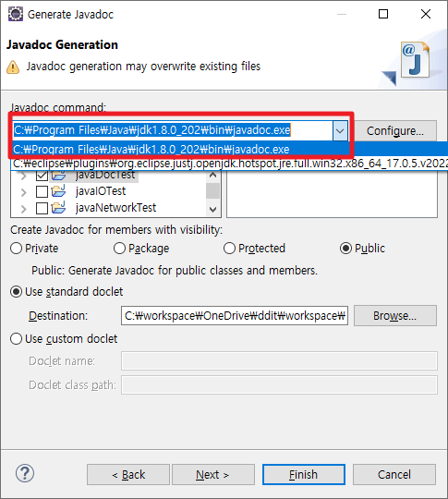The width and height of the screenshot is (448, 499).
Task: Click the Javadoc command text field
Action: (173, 130)
